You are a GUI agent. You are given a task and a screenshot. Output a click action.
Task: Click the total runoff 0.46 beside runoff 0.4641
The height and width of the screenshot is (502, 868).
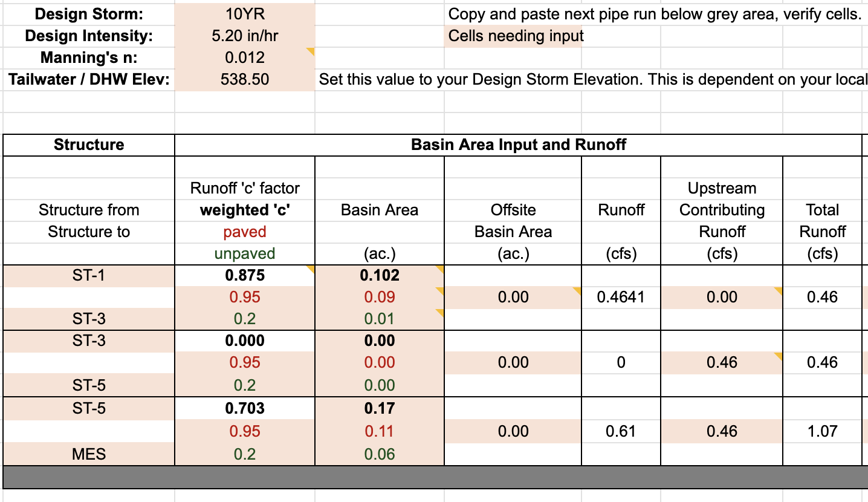tap(823, 297)
